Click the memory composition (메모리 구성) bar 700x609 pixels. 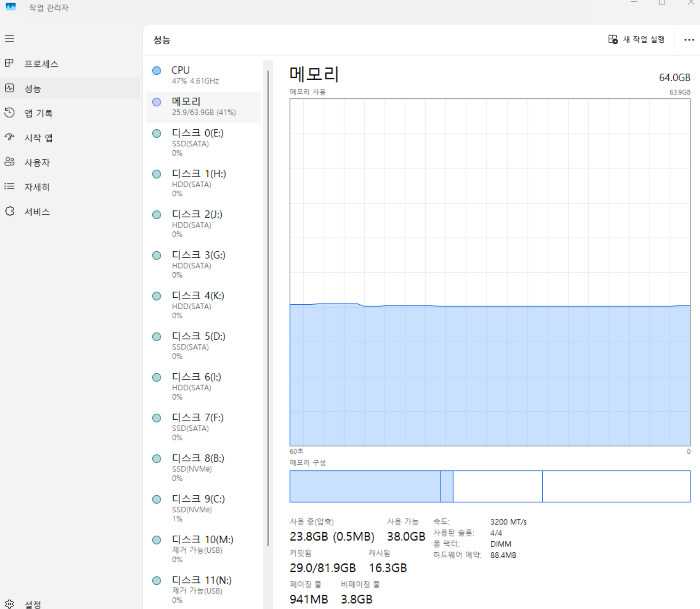click(489, 486)
